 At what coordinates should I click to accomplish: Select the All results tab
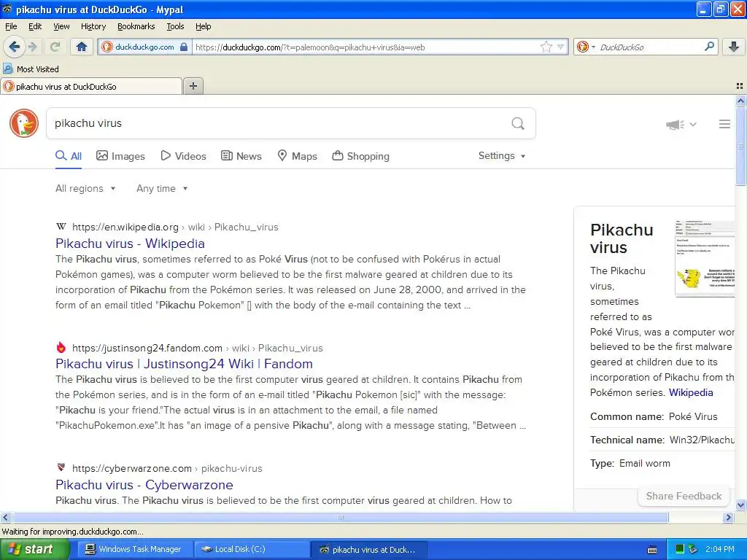(69, 156)
